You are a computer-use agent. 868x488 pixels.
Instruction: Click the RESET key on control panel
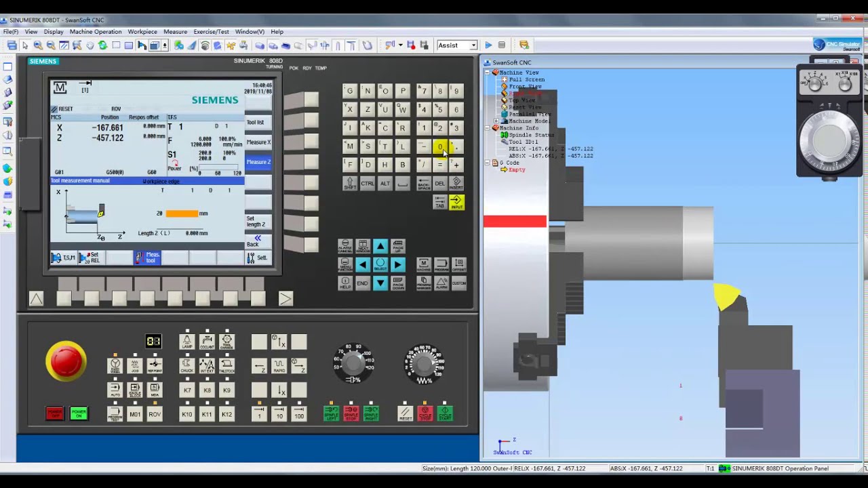click(x=406, y=413)
